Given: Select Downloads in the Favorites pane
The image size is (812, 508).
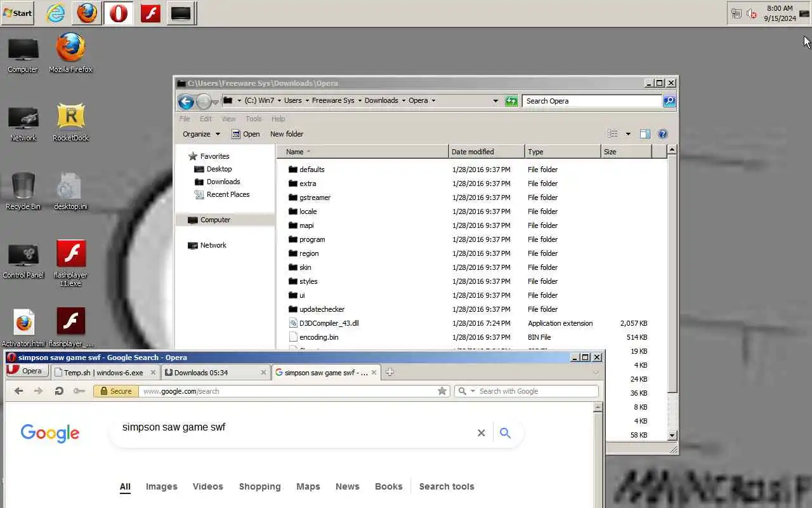Looking at the screenshot, I should coord(216,182).
